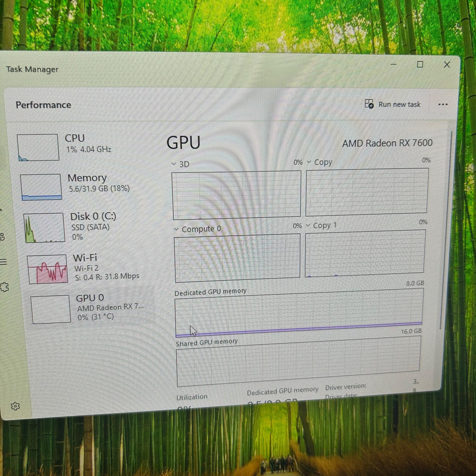Click the 5.6/31.9 GB (18%) memory value
Image resolution: width=476 pixels, height=476 pixels.
click(99, 189)
